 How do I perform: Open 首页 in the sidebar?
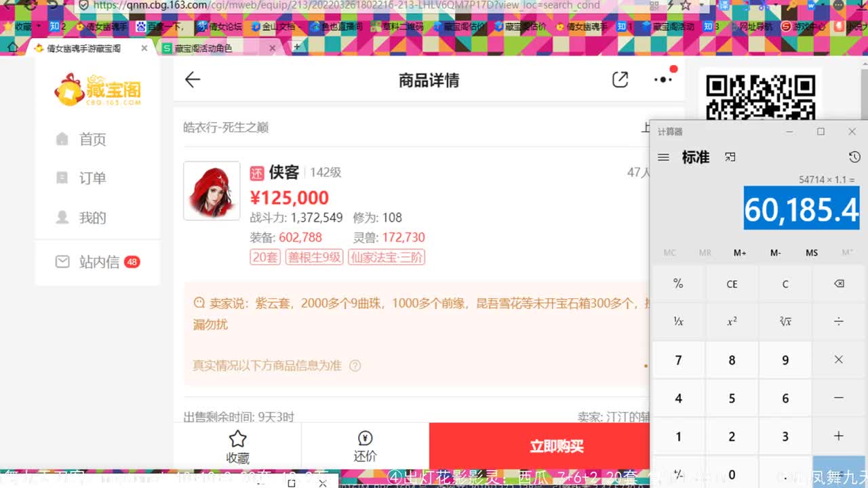point(81,140)
